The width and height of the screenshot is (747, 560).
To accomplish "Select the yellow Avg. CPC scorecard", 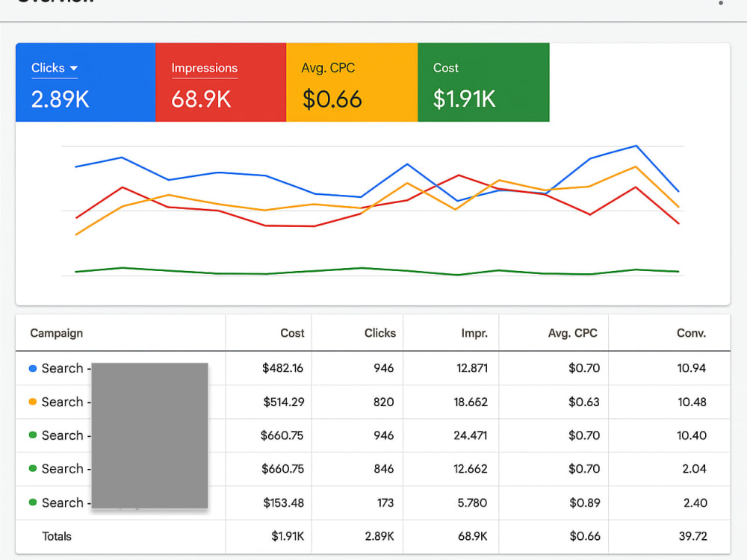I will [x=352, y=82].
